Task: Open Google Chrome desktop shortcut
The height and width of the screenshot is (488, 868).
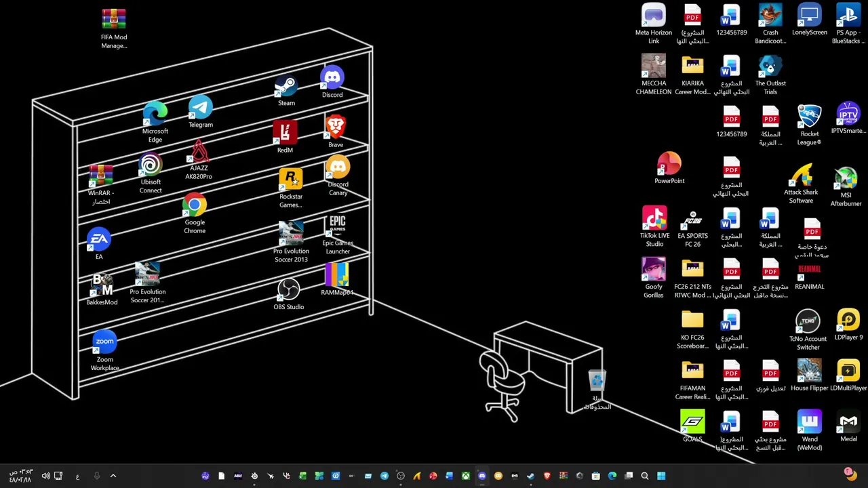Action: coord(195,213)
